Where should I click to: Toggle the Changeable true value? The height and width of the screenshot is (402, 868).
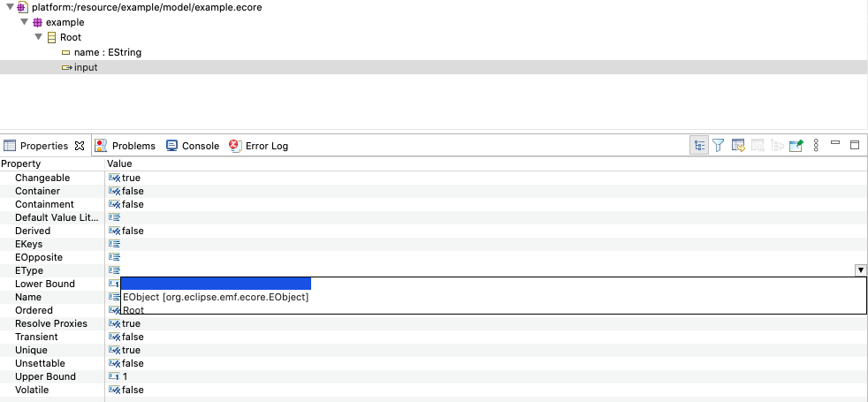click(x=131, y=178)
